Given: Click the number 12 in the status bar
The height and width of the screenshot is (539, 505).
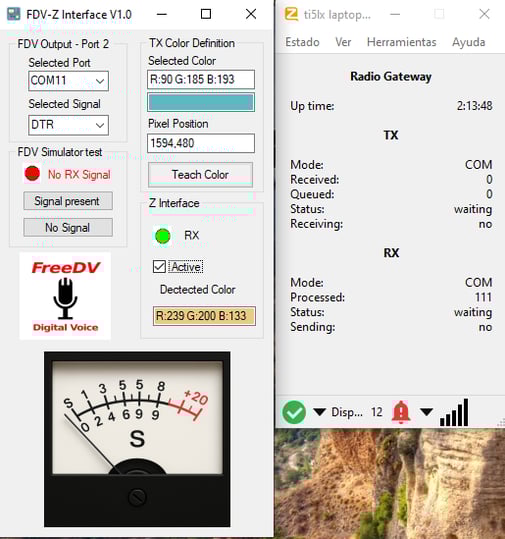Looking at the screenshot, I should click(x=376, y=412).
